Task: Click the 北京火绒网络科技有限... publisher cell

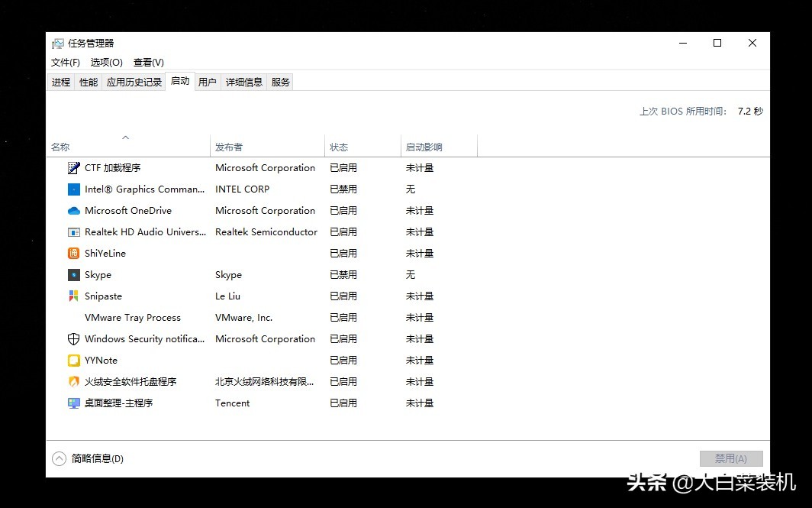Action: pyautogui.click(x=265, y=381)
